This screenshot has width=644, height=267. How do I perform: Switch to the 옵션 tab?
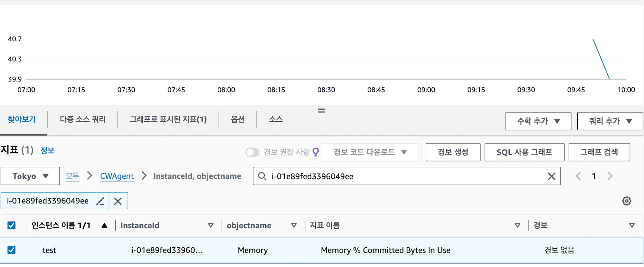coord(238,120)
